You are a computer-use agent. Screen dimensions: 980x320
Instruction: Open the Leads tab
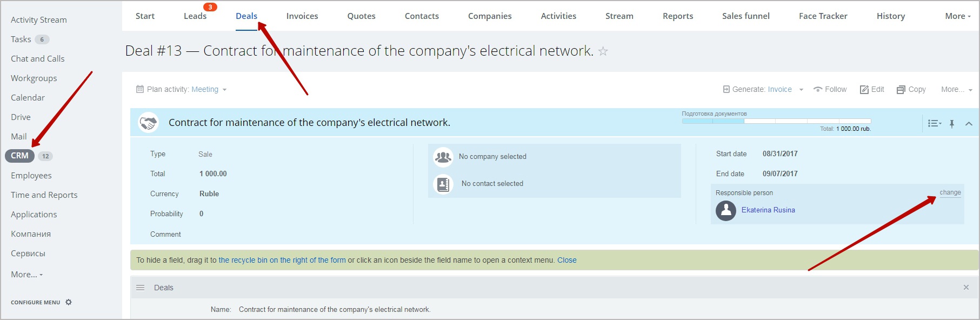(x=195, y=16)
